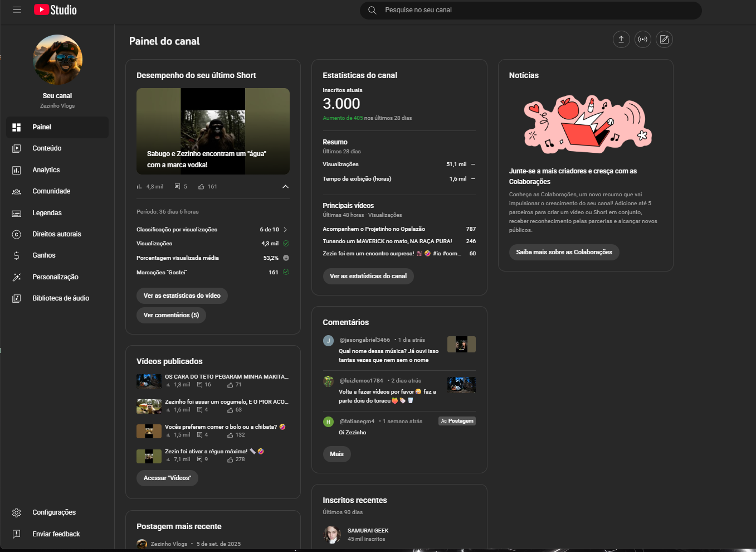The height and width of the screenshot is (552, 756).
Task: Click the channel search input field
Action: (531, 10)
